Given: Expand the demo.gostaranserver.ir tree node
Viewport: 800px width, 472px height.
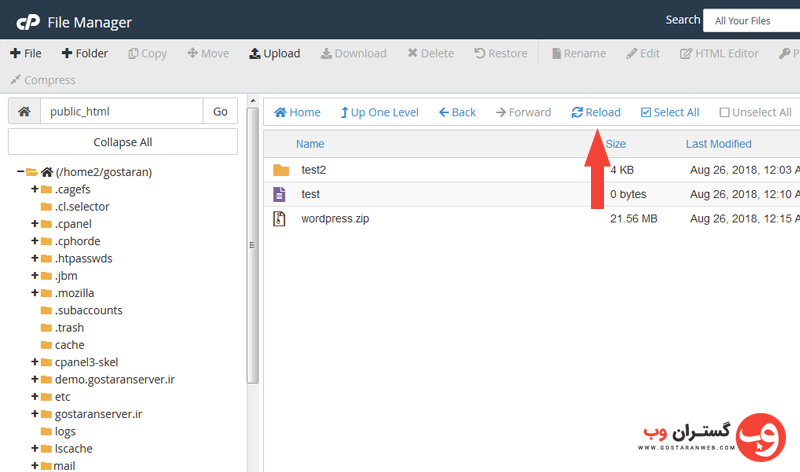Looking at the screenshot, I should click(x=35, y=379).
